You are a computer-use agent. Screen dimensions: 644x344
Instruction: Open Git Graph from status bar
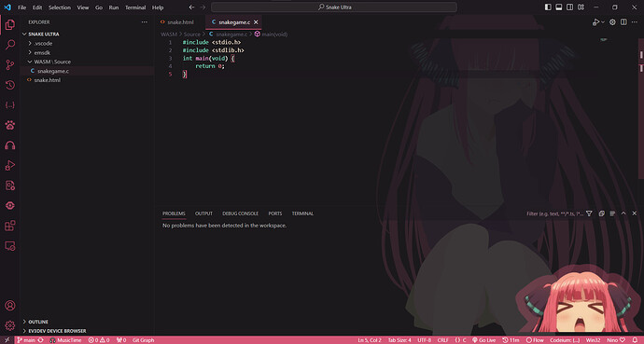pos(143,340)
